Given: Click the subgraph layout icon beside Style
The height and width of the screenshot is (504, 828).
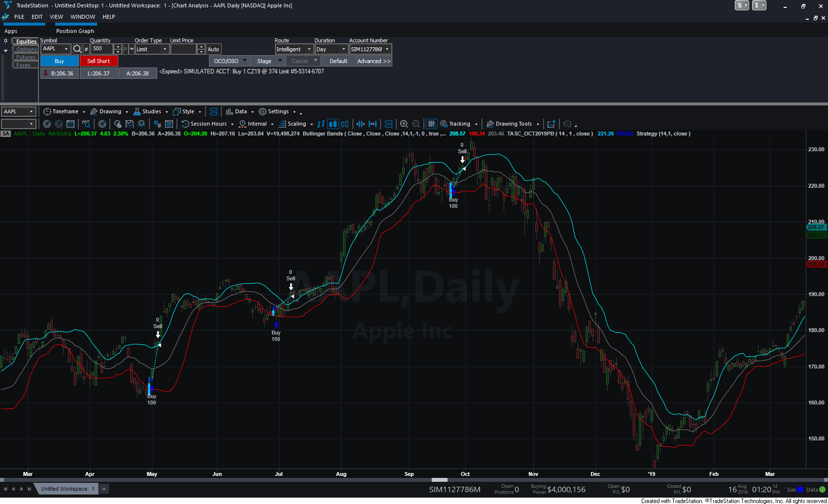Looking at the screenshot, I should tap(213, 112).
